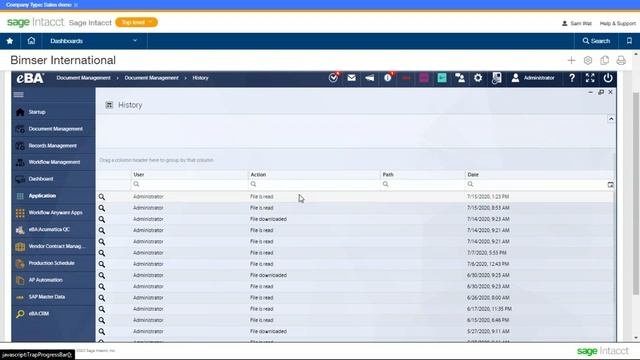Toggle eBA fullscreen mode
This screenshot has width=640, height=360.
590,78
